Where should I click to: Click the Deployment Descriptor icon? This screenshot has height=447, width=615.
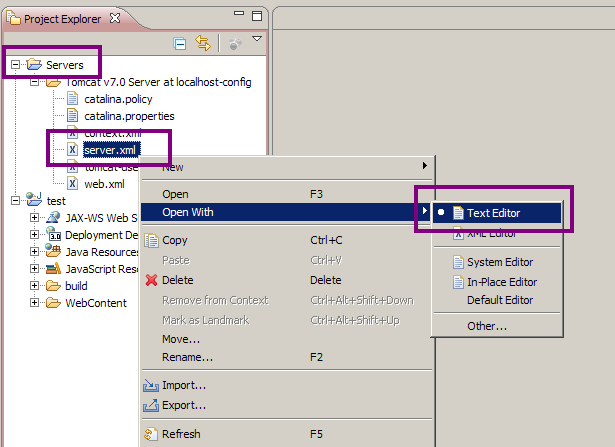click(53, 234)
